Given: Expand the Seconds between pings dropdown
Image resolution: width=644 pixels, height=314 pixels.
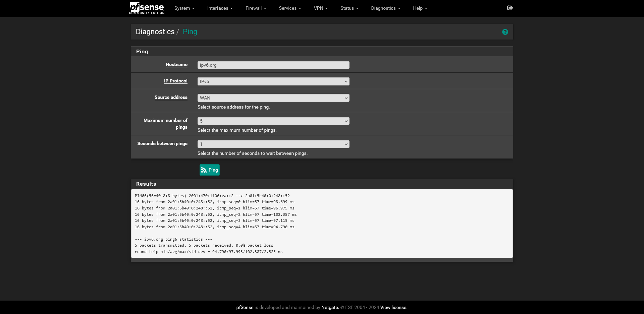Looking at the screenshot, I should tap(273, 144).
